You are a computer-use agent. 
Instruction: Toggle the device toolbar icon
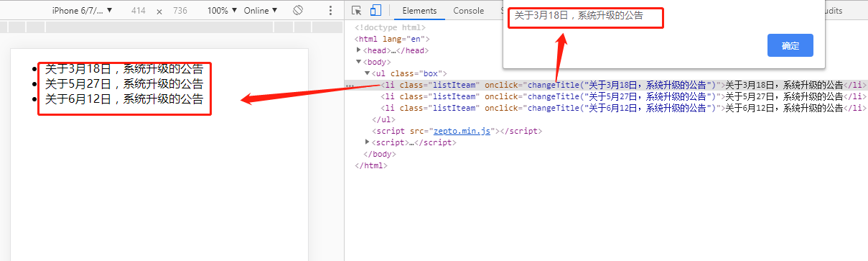click(375, 11)
